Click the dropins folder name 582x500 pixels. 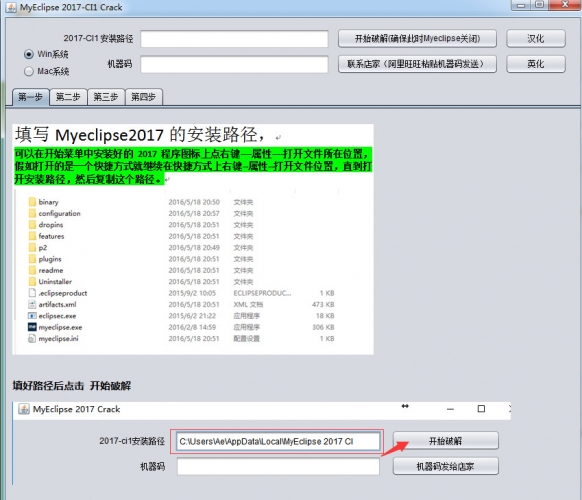click(x=51, y=225)
